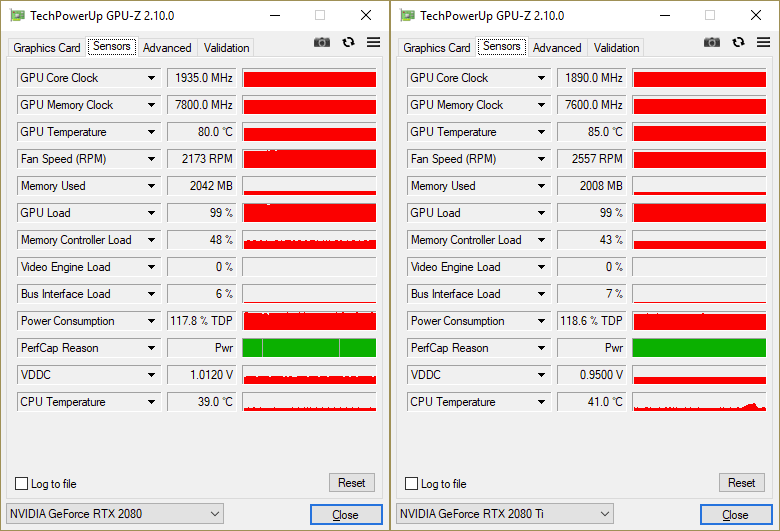Image resolution: width=780 pixels, height=531 pixels.
Task: Expand the GPU Core Clock dropdown in the left window
Action: point(152,78)
